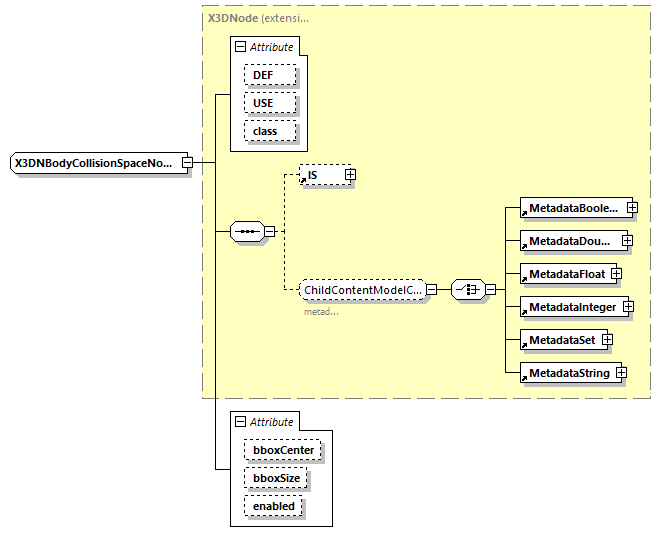The height and width of the screenshot is (544, 661).
Task: Select the class attribute
Action: (264, 131)
